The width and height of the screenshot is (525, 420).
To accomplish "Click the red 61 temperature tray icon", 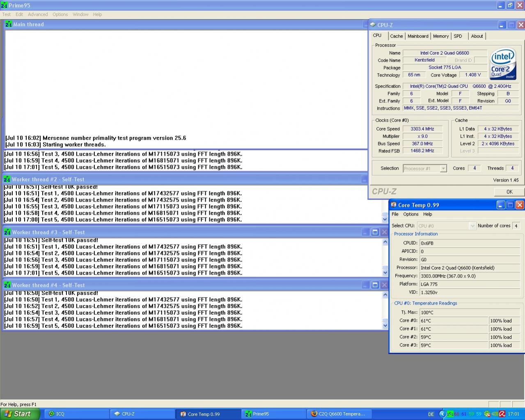I will click(456, 414).
